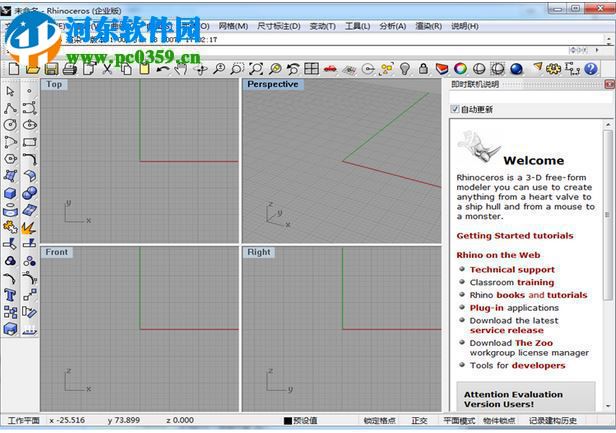Click the Front viewport title label
The image size is (616, 433).
click(57, 252)
